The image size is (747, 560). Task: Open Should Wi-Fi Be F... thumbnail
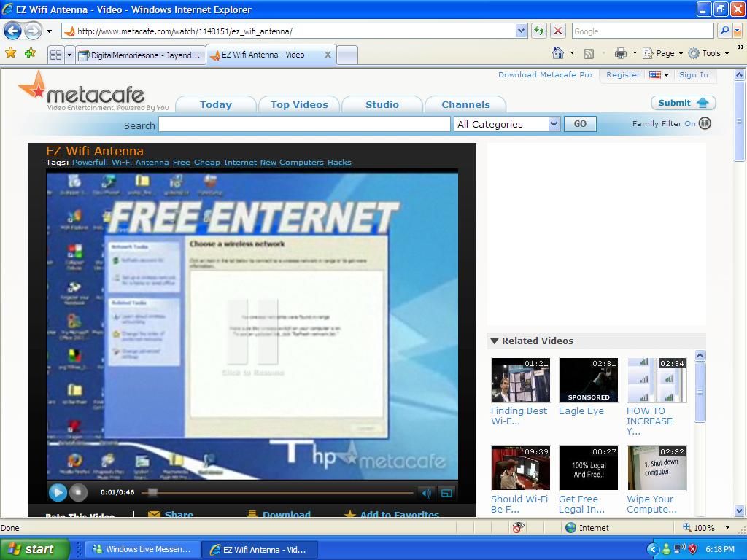point(521,468)
